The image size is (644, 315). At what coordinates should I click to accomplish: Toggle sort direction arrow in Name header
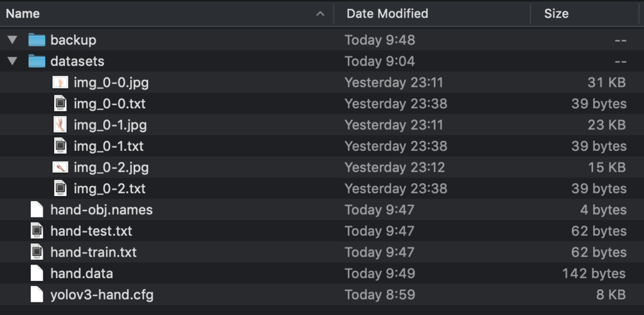coord(320,13)
